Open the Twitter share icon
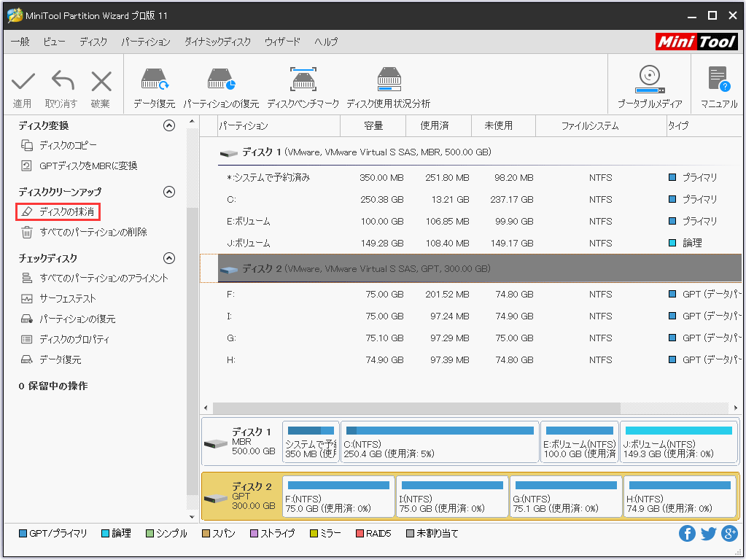746x560 pixels. pos(708,533)
